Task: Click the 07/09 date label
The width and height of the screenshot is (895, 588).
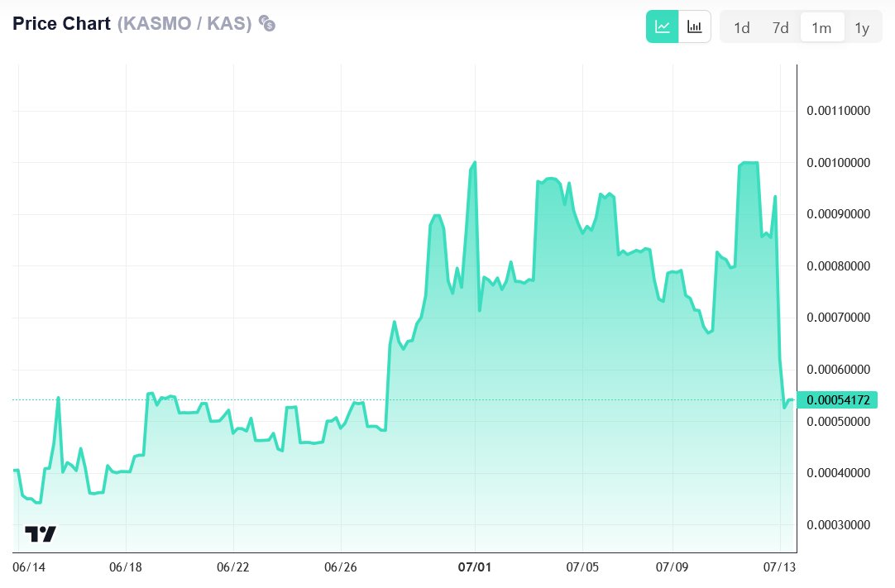Action: [672, 566]
